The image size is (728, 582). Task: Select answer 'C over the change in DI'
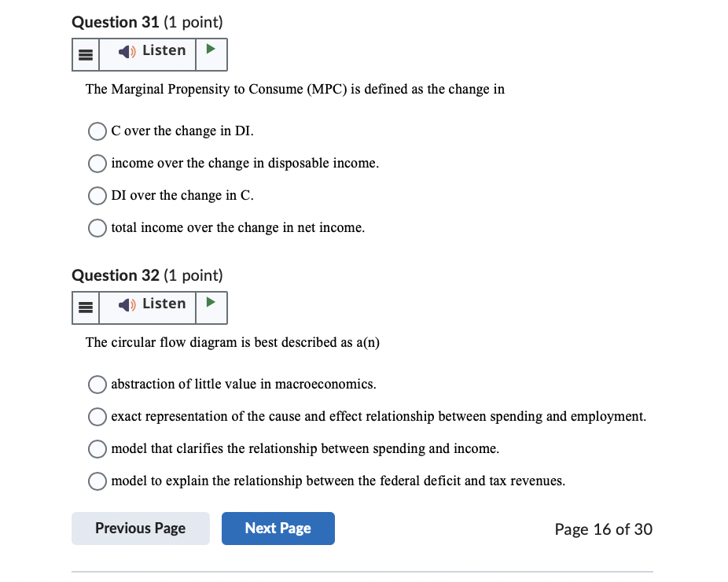coord(97,131)
